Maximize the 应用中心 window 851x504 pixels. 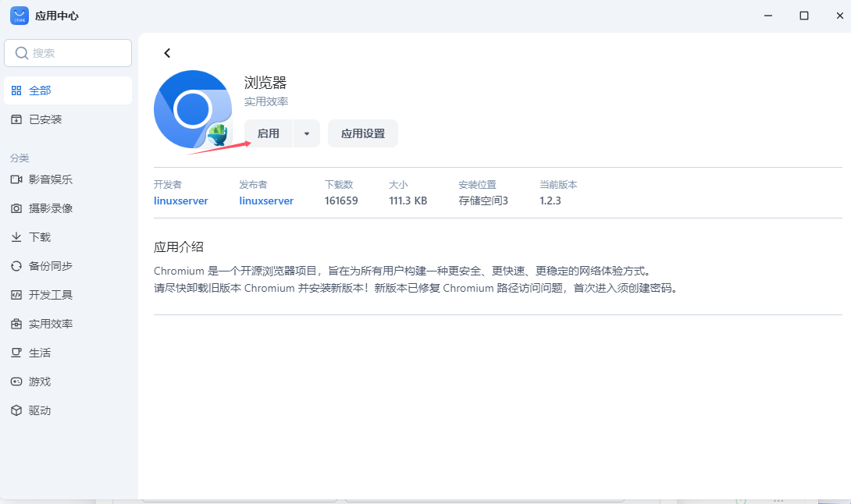[804, 16]
